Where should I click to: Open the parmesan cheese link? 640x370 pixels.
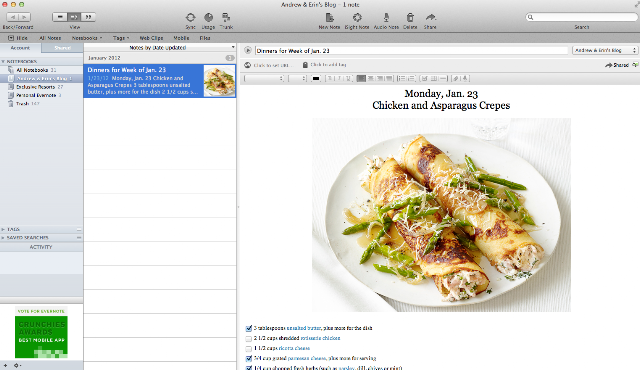(307, 359)
